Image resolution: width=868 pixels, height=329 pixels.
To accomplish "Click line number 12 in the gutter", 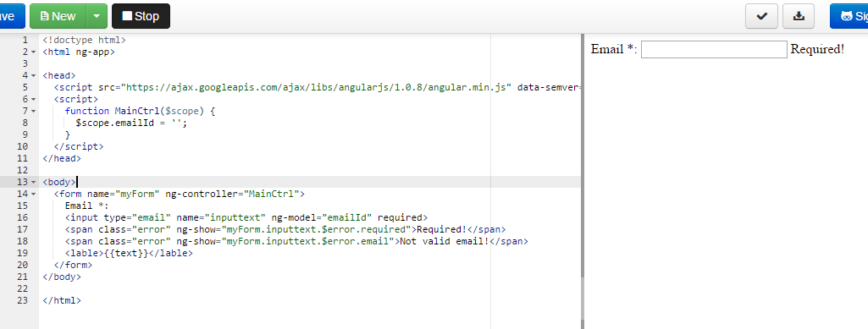I will pyautogui.click(x=22, y=170).
